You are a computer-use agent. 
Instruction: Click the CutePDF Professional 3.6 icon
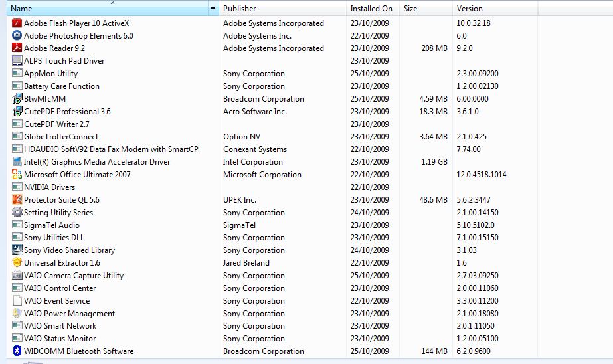point(17,112)
